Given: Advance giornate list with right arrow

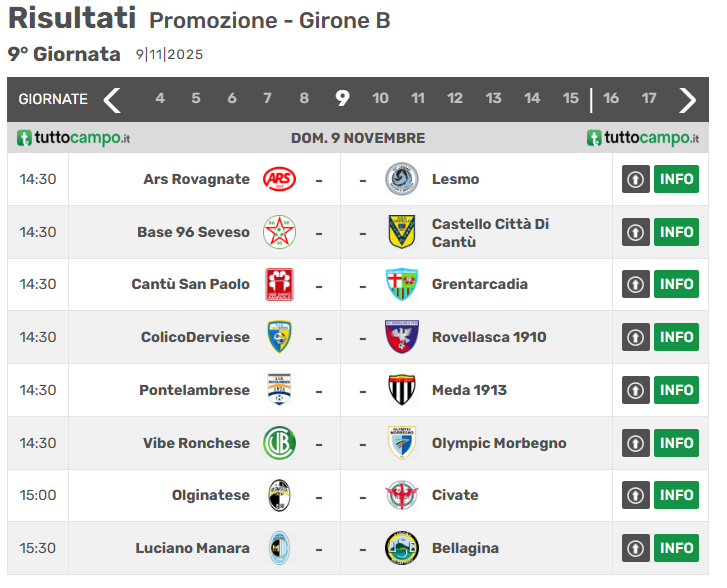Looking at the screenshot, I should (687, 99).
